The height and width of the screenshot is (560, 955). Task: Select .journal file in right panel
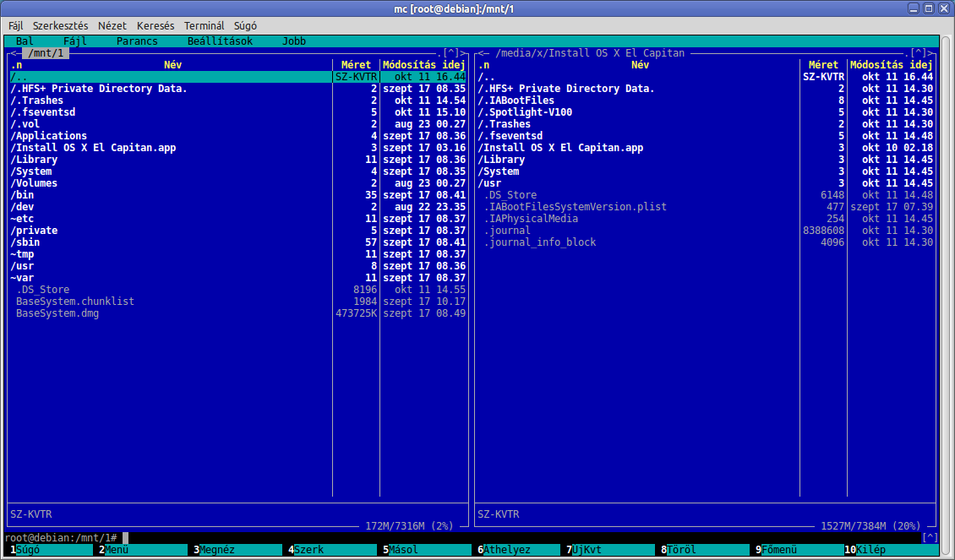click(x=706, y=231)
